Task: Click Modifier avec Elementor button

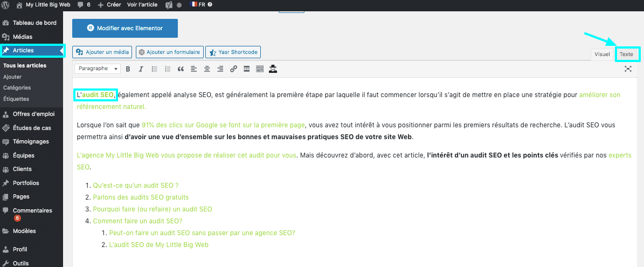Action: tap(124, 28)
